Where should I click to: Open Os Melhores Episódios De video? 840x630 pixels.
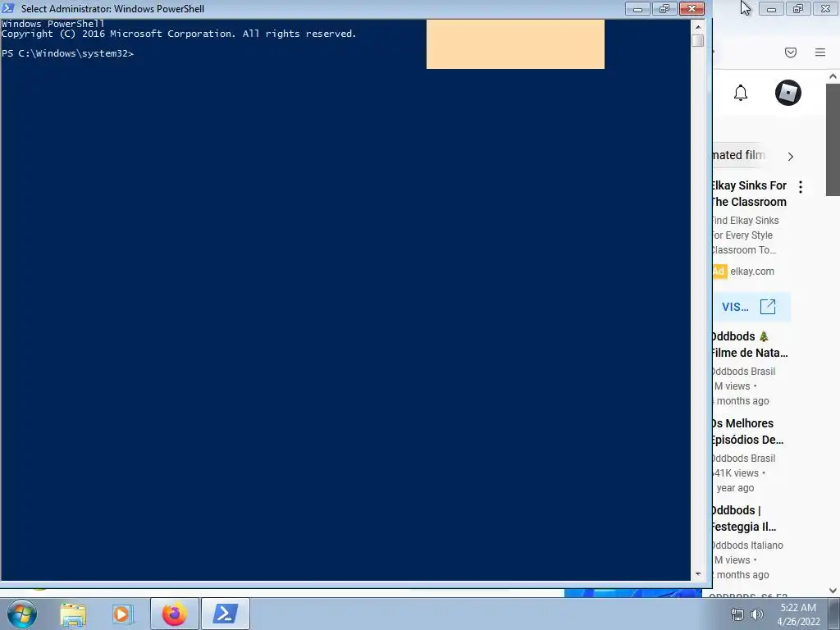coord(748,431)
